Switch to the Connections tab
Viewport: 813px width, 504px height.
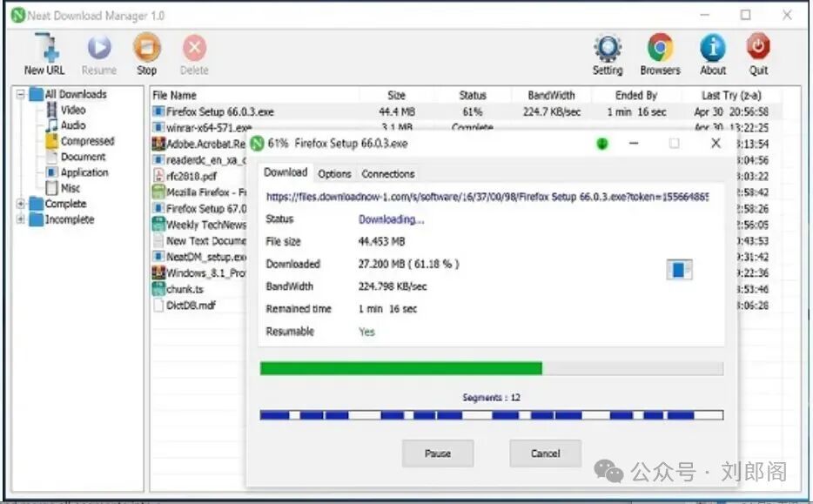pyautogui.click(x=388, y=174)
